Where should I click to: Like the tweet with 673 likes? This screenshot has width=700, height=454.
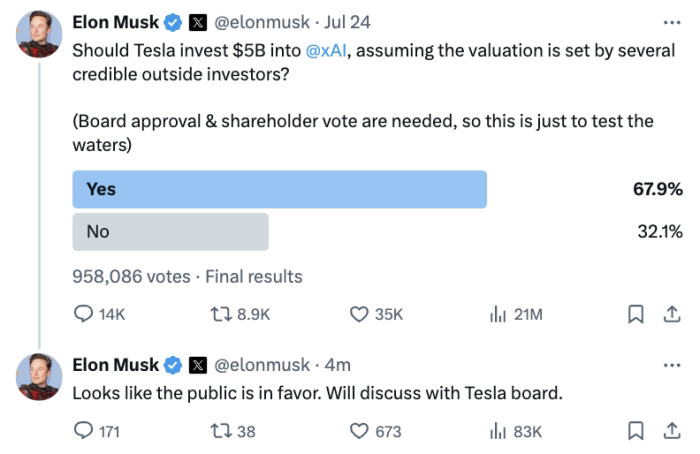360,431
